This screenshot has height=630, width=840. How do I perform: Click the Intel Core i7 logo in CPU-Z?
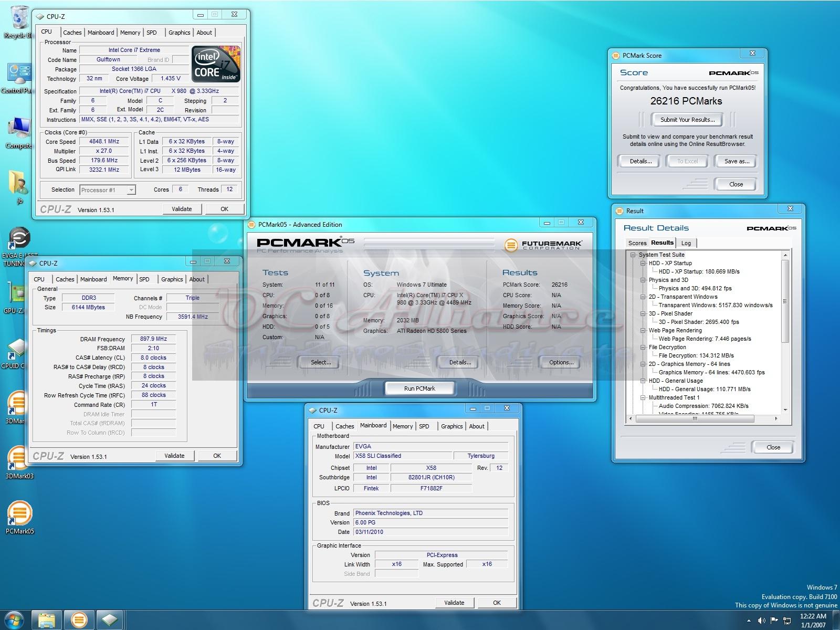tap(216, 64)
